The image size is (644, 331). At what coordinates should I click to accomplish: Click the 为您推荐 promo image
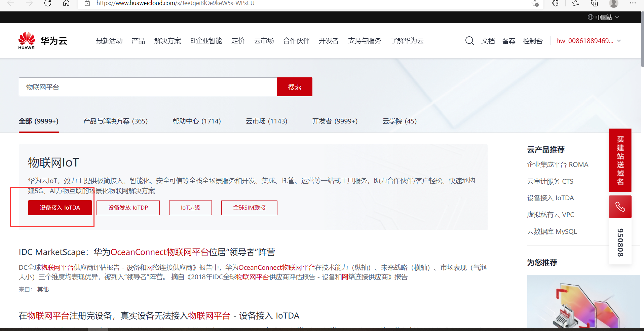click(583, 301)
